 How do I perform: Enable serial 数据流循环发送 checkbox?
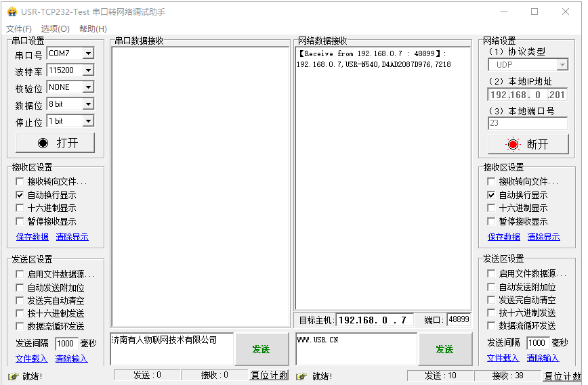(x=20, y=326)
